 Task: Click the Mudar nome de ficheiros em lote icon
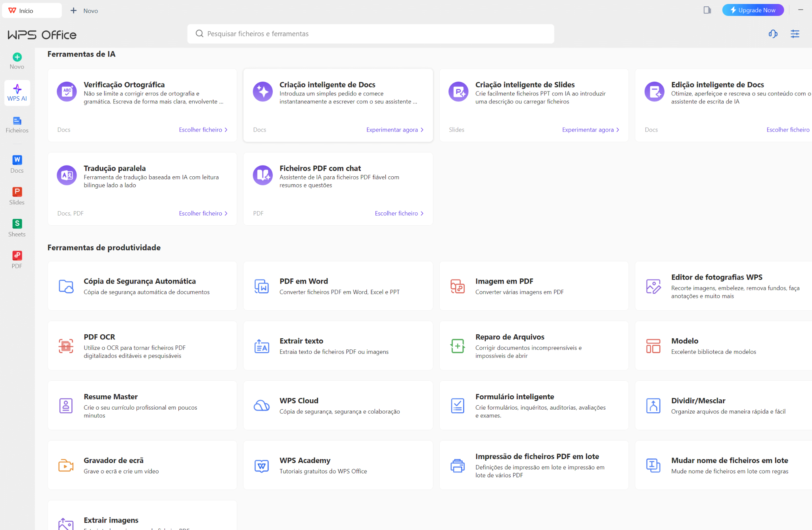pyautogui.click(x=653, y=465)
